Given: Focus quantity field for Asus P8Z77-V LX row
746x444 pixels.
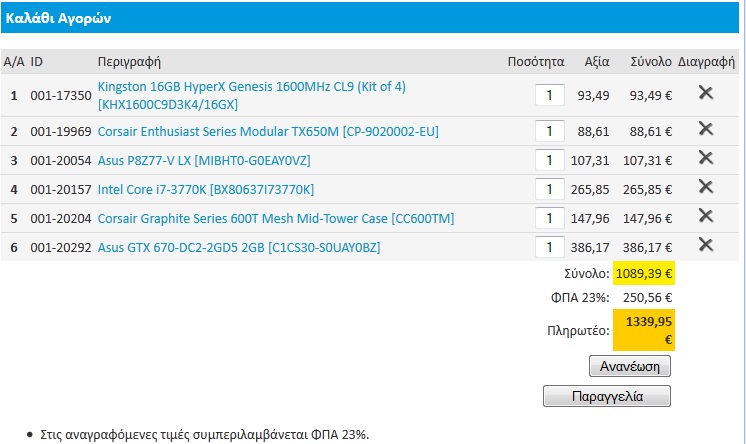Looking at the screenshot, I should 550,160.
